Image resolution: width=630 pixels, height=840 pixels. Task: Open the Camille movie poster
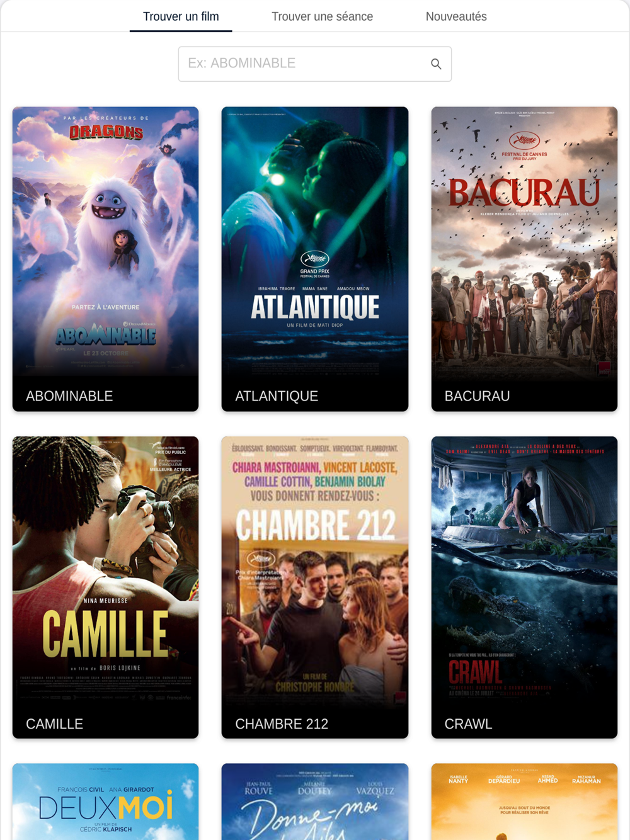point(105,587)
